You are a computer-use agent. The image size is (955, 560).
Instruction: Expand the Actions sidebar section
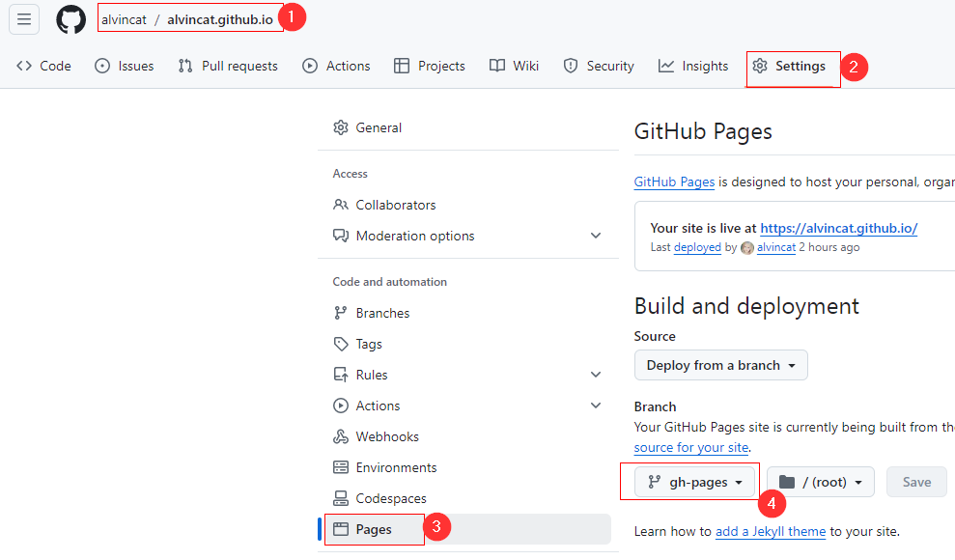[x=596, y=406]
